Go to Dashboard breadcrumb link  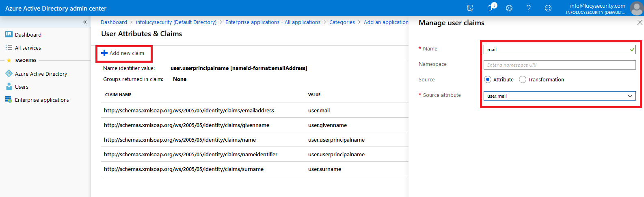click(x=114, y=22)
